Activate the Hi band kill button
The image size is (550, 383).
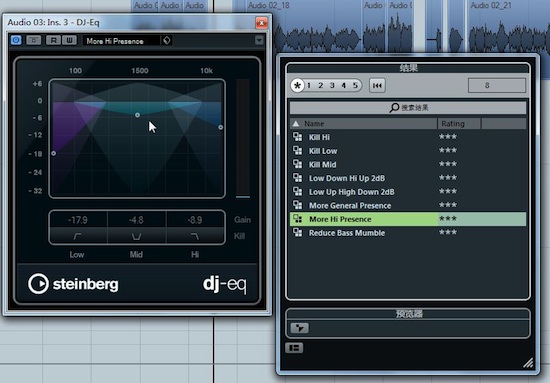click(x=195, y=236)
